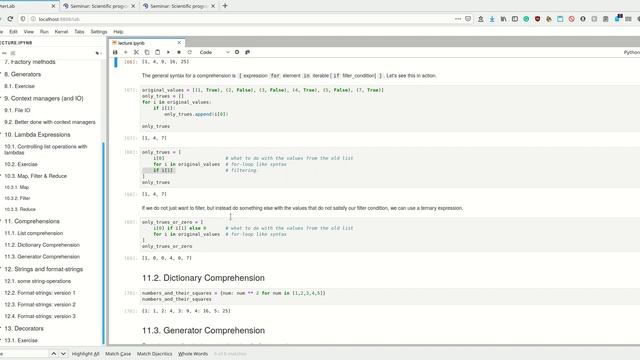Switch to the second Seminar: Scientific prog browser tab

[x=179, y=6]
